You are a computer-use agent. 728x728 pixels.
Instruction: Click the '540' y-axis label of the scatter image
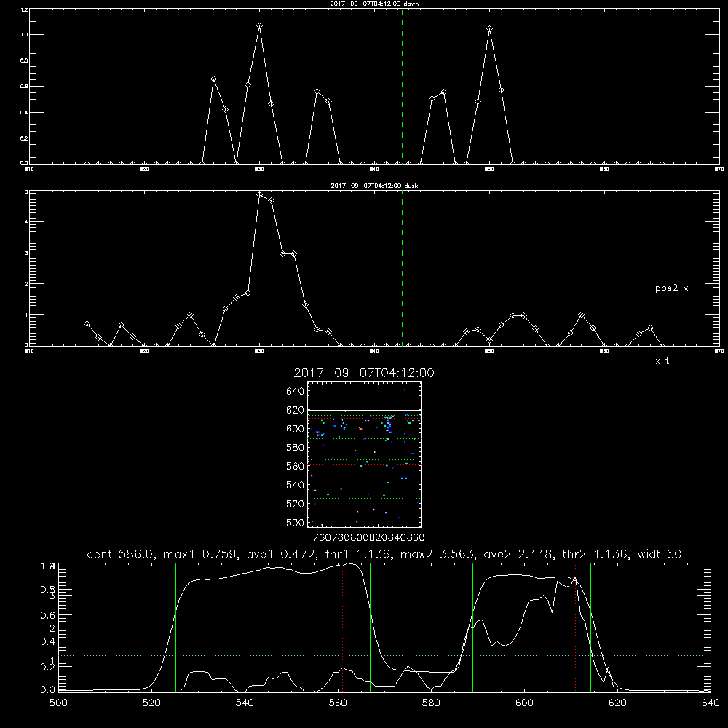tap(296, 485)
